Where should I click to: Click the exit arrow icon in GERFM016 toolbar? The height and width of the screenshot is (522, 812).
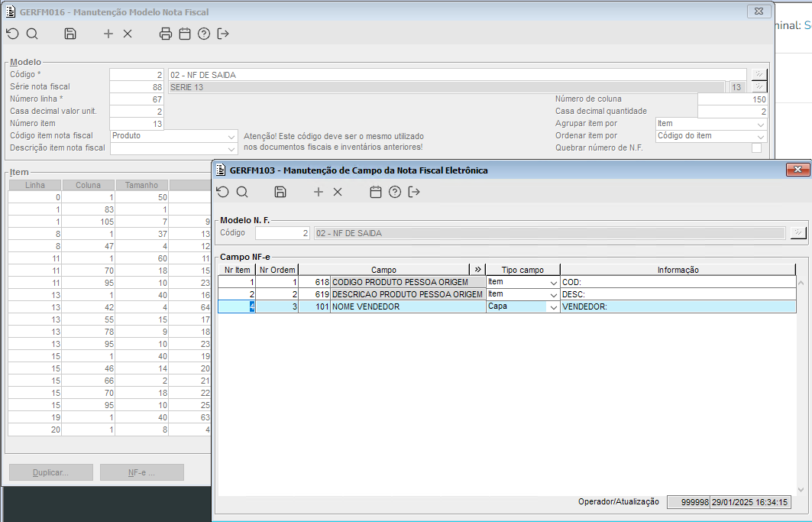tap(223, 34)
